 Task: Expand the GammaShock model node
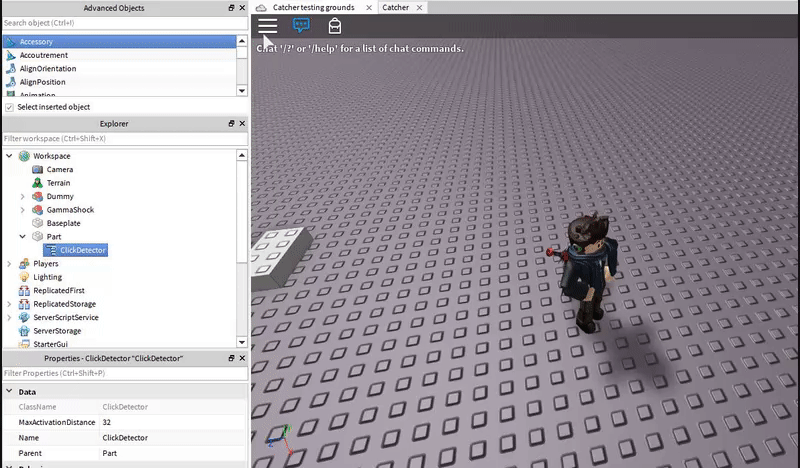22,210
